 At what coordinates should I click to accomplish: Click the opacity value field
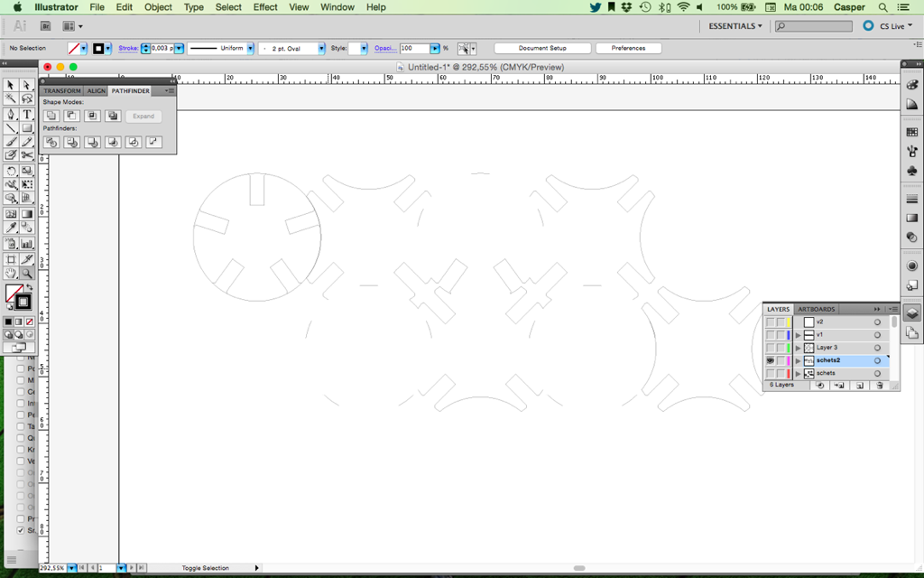(415, 49)
